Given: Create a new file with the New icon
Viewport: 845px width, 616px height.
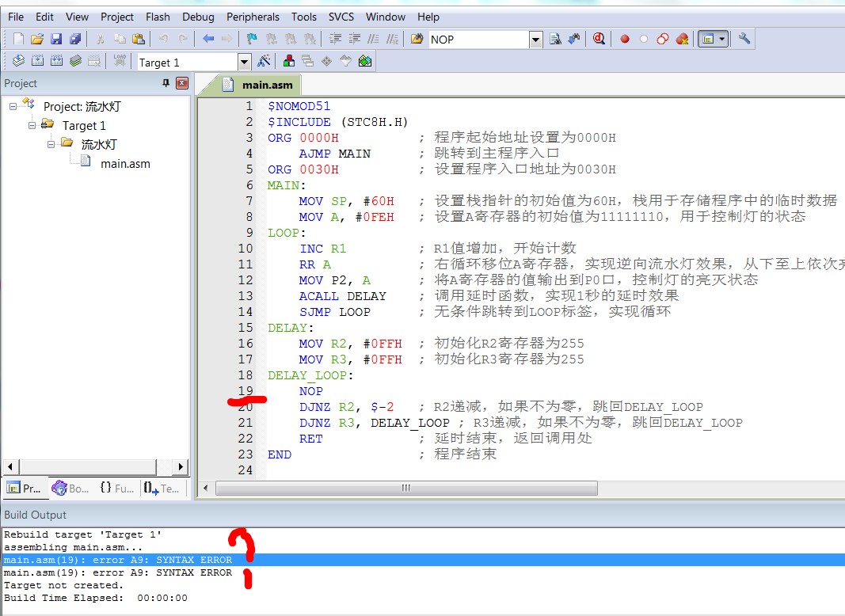Looking at the screenshot, I should click(18, 39).
